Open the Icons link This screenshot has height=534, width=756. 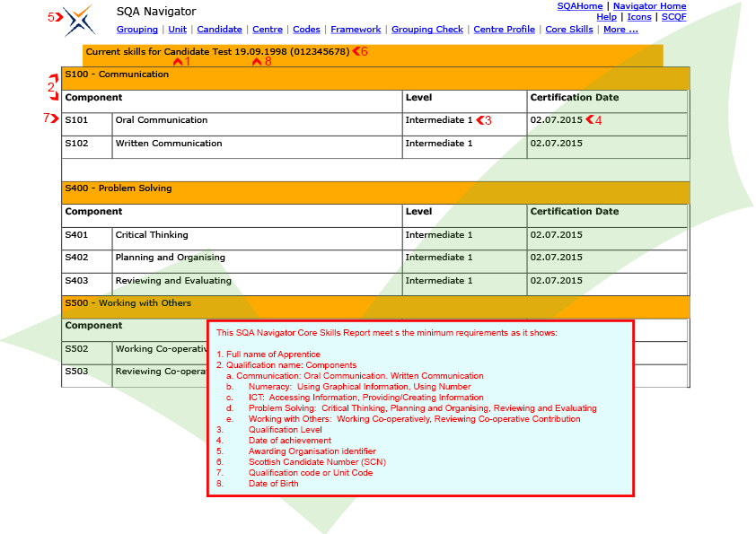639,17
